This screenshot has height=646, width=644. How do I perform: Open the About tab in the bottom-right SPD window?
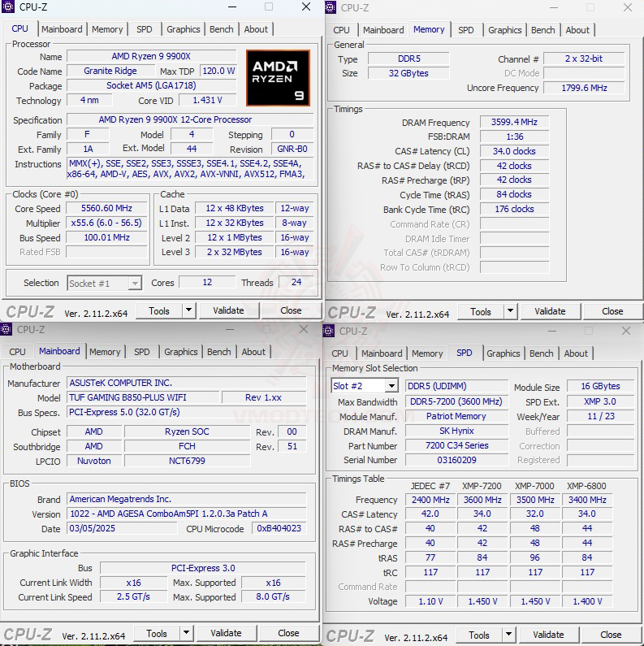[x=576, y=353]
